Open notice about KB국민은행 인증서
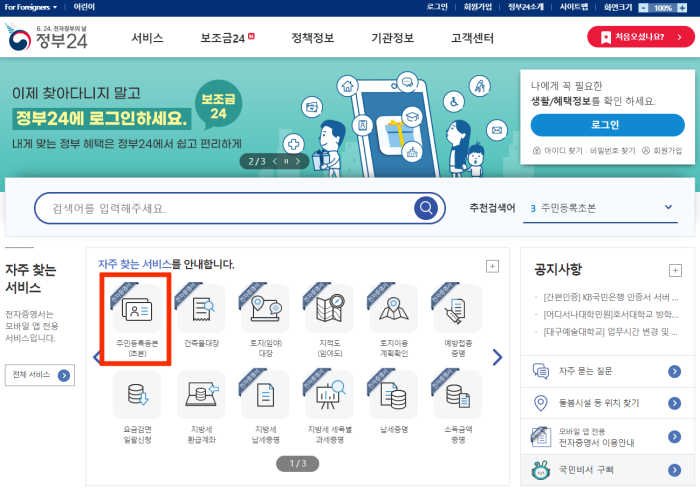The height and width of the screenshot is (492, 700). [610, 297]
